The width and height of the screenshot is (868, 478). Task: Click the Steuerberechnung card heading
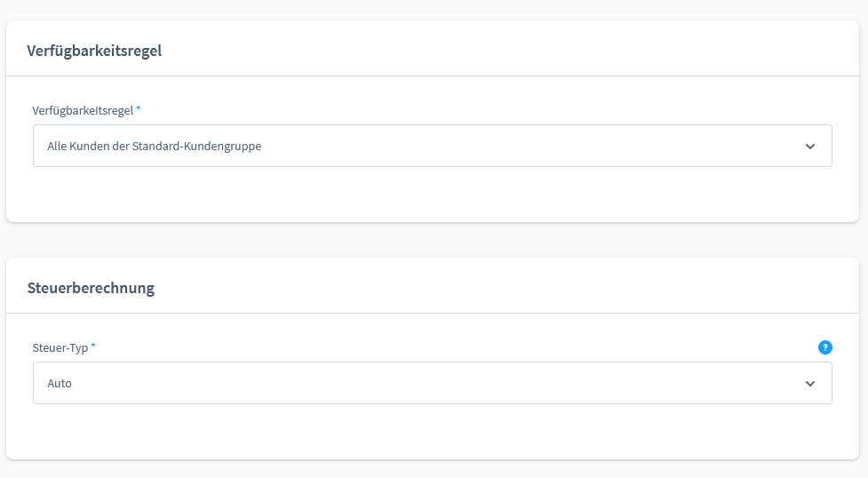click(91, 288)
